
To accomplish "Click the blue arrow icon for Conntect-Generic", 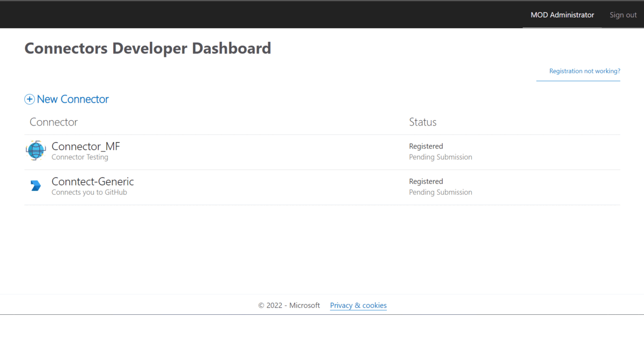I will 35,185.
